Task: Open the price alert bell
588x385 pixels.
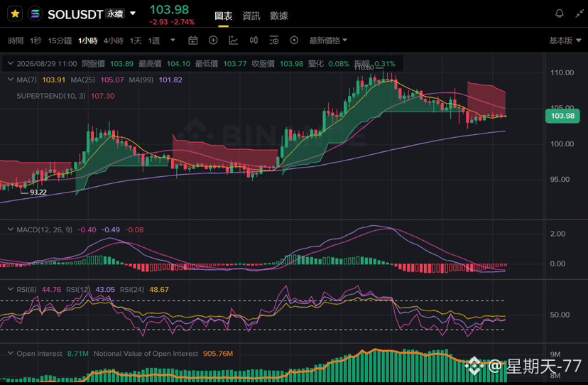Action: pos(559,14)
